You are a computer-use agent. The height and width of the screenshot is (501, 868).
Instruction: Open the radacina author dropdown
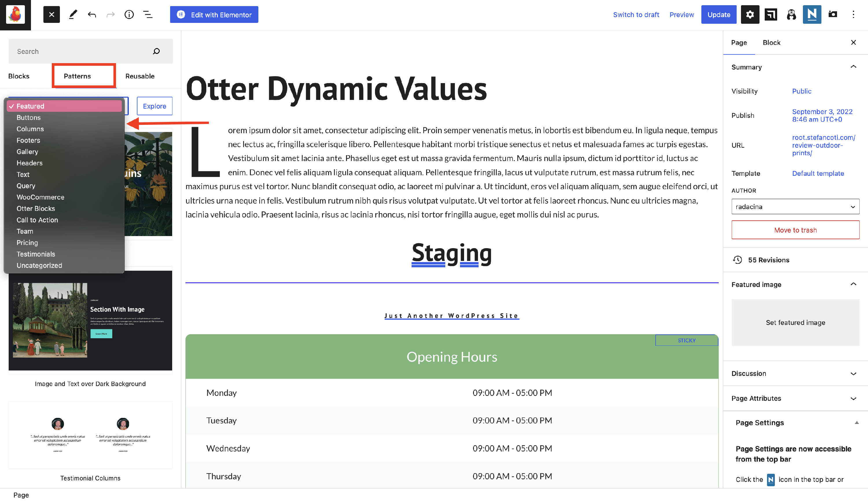pyautogui.click(x=795, y=206)
